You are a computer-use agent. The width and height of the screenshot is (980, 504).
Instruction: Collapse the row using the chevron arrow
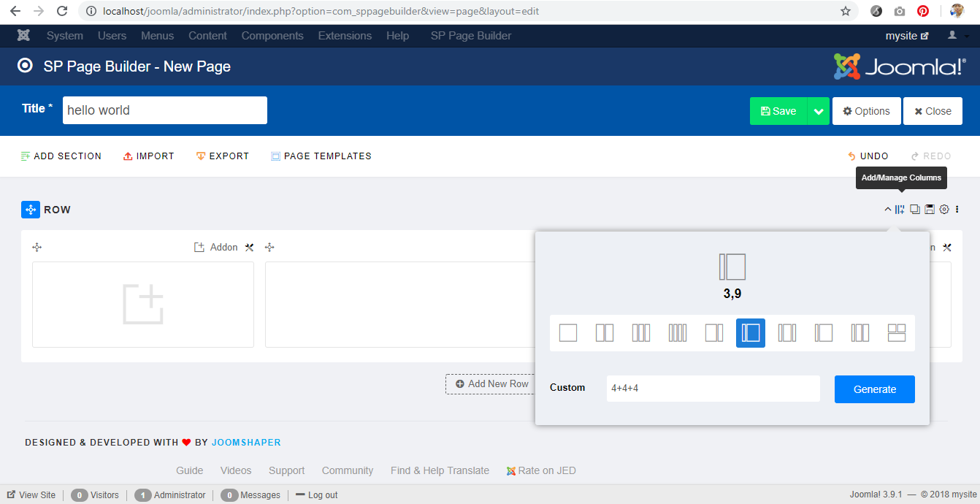tap(888, 210)
